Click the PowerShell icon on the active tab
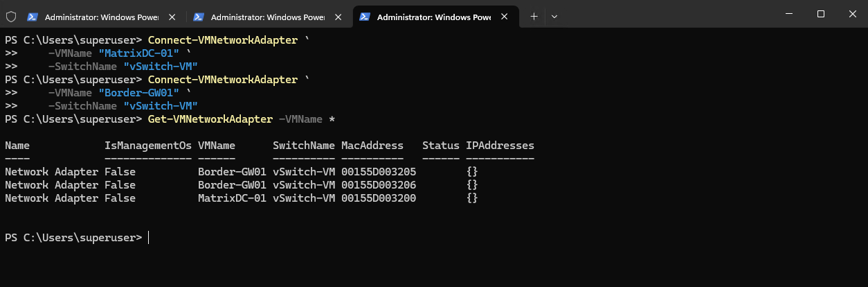 click(365, 16)
